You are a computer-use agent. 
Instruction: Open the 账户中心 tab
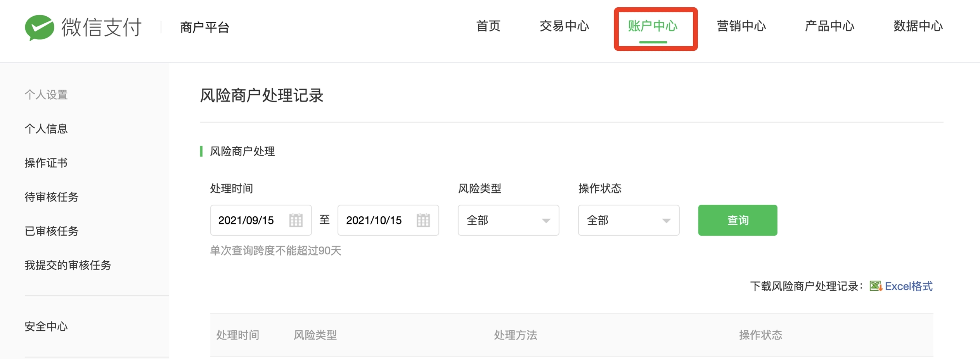tap(653, 26)
